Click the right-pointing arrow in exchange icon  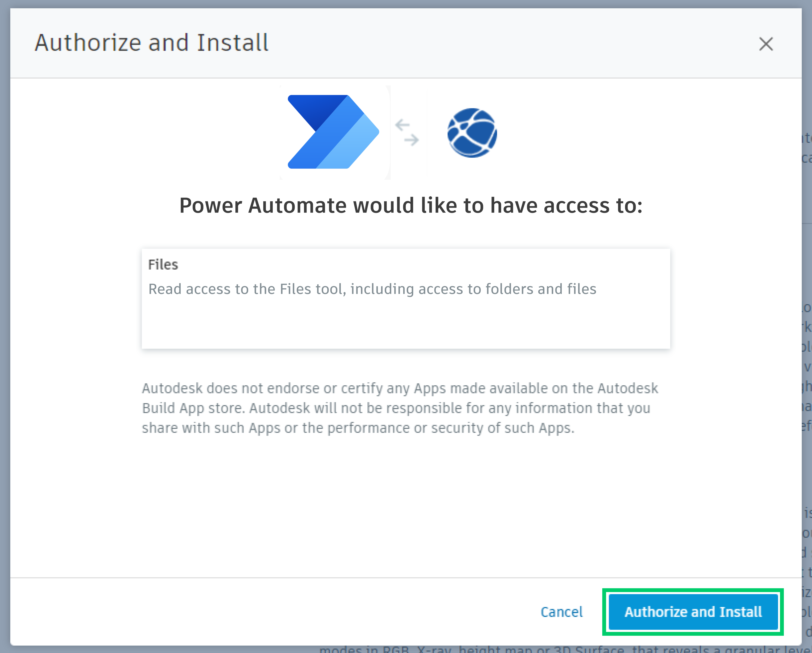point(412,140)
